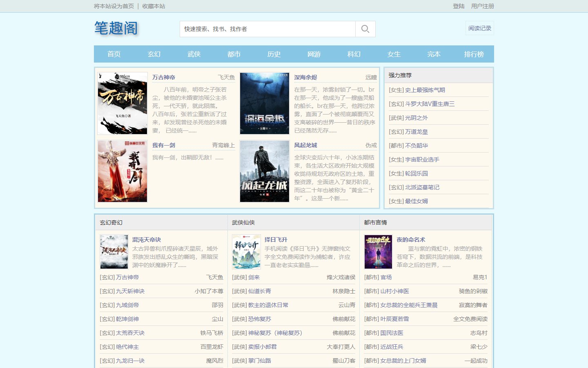
Task: Open the 女生 category tab
Action: pos(394,54)
